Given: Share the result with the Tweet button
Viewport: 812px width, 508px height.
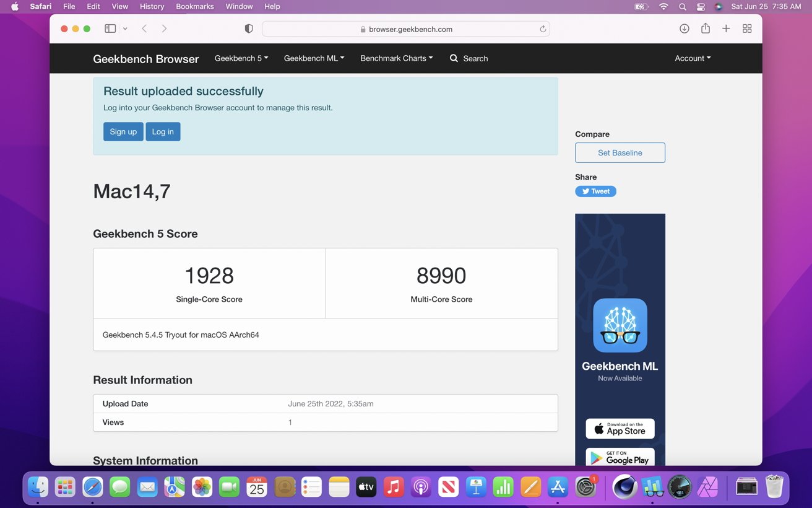Looking at the screenshot, I should [595, 191].
